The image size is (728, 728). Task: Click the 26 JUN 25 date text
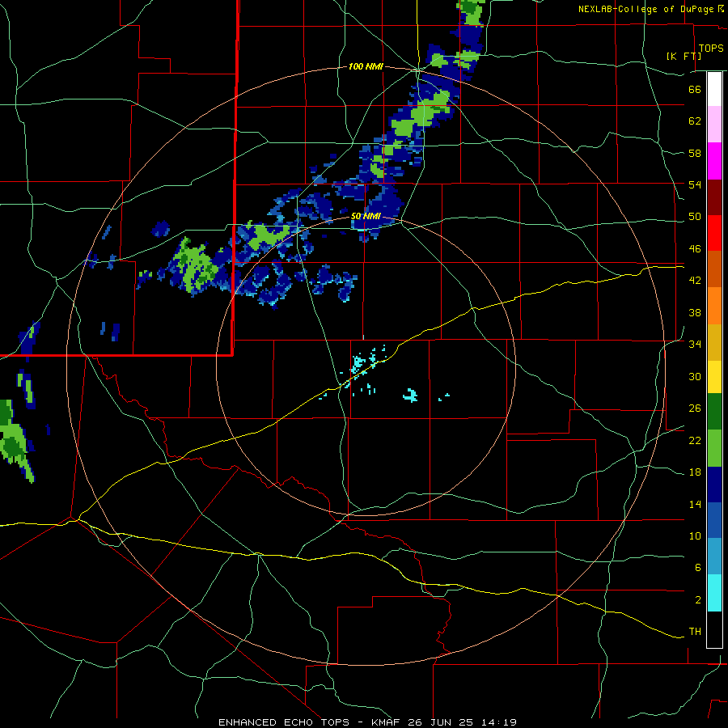tap(441, 722)
